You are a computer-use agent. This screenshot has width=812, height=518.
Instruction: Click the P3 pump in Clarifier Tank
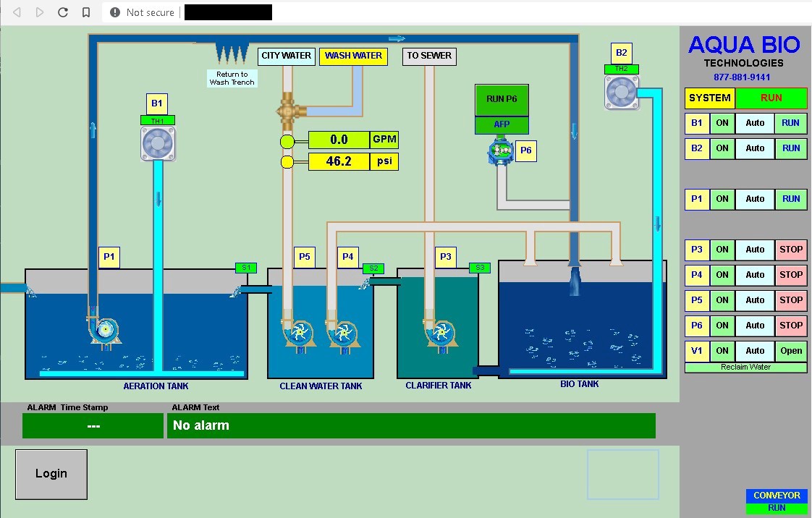point(440,334)
